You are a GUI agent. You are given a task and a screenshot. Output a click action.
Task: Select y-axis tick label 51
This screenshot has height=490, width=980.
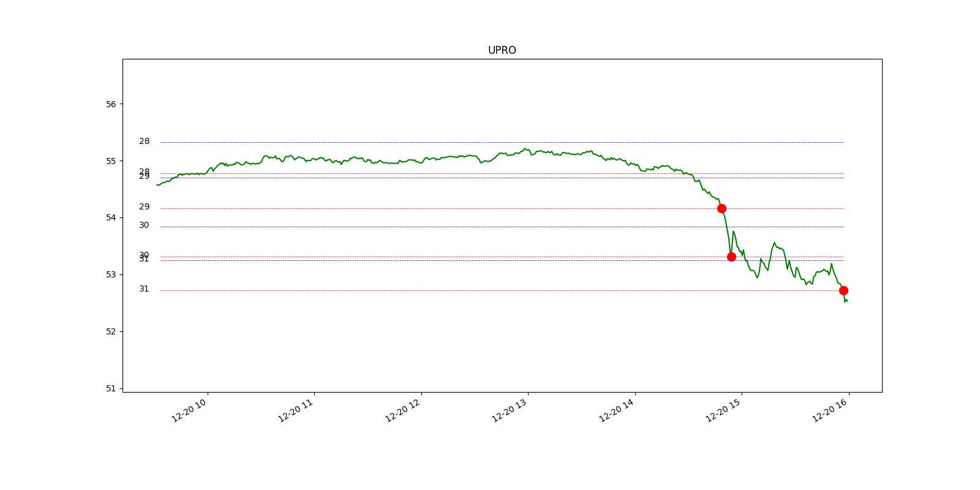(111, 388)
